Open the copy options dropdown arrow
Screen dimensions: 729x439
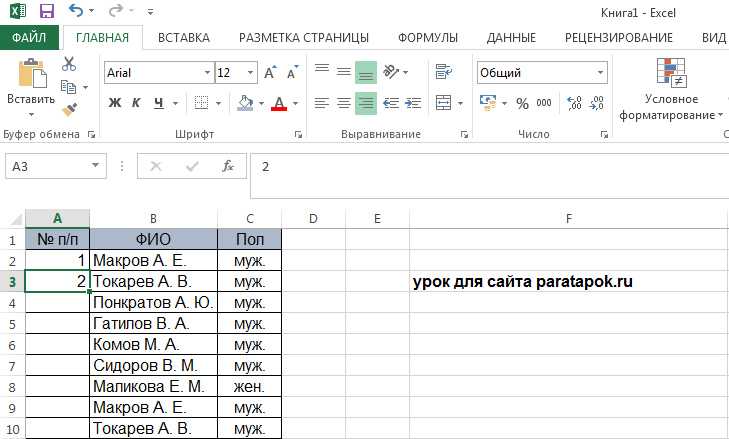86,87
